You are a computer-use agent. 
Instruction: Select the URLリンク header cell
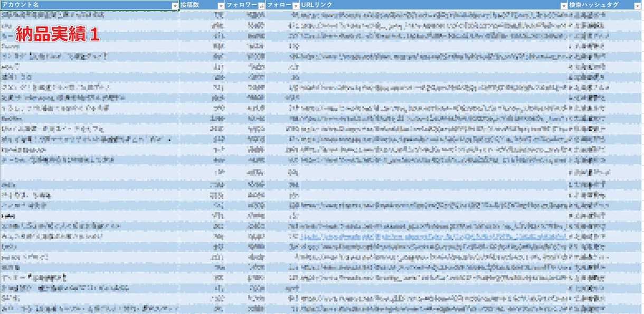(434, 5)
